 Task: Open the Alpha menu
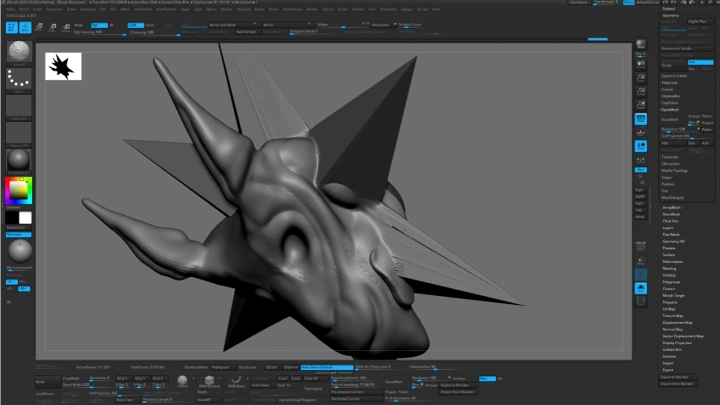pyautogui.click(x=10, y=9)
